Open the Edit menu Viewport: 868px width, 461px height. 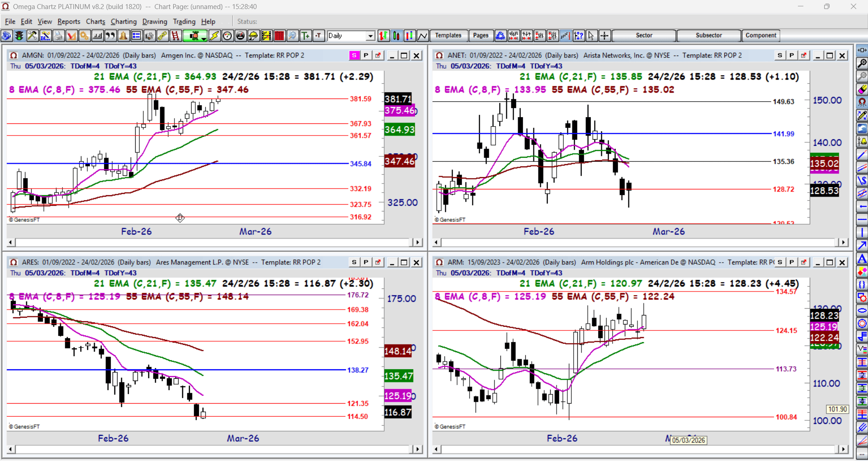click(x=27, y=22)
